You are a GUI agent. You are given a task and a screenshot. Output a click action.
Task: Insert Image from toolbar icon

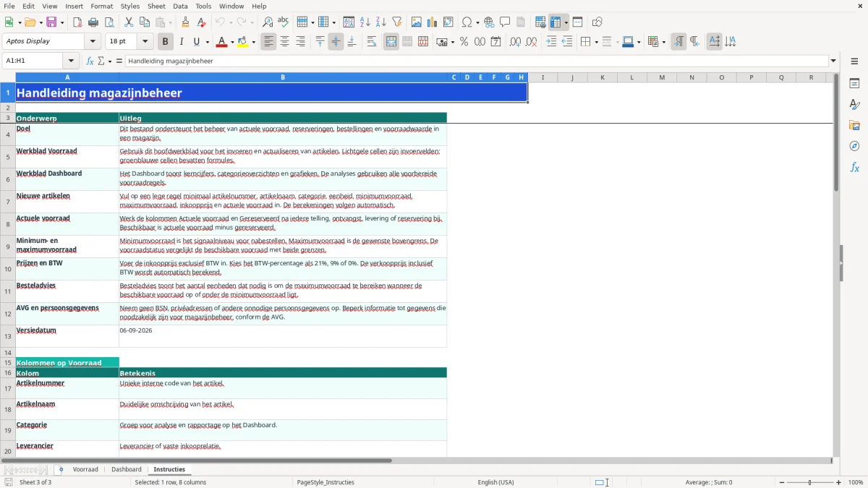click(417, 22)
